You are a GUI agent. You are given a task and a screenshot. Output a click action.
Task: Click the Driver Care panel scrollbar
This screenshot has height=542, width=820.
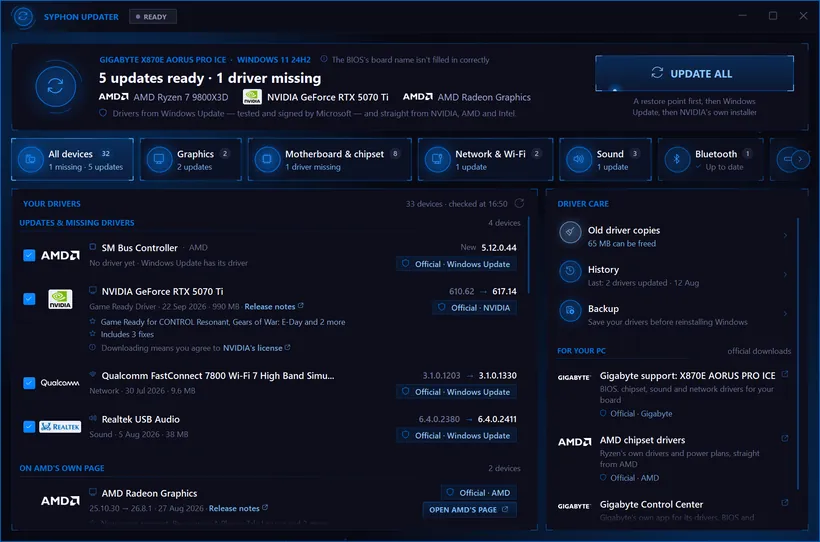coord(798,354)
